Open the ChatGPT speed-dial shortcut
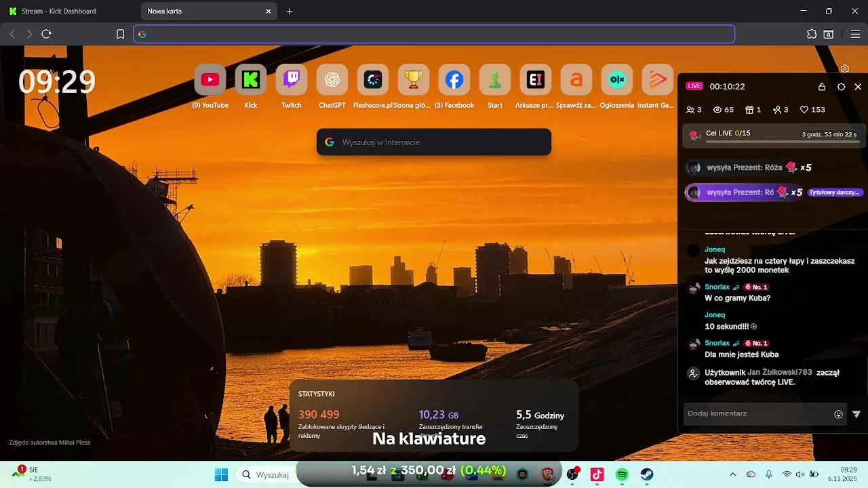This screenshot has height=488, width=868. pyautogui.click(x=332, y=80)
